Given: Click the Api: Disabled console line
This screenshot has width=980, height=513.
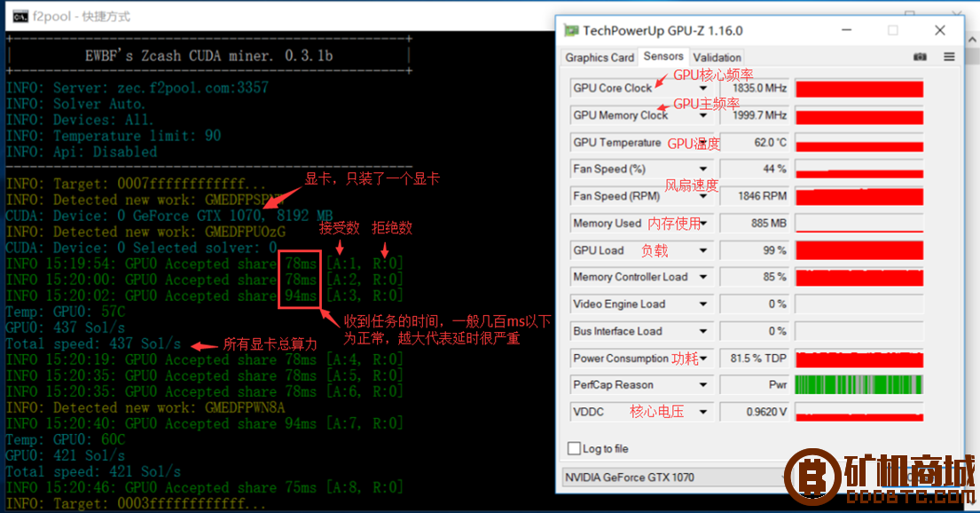Looking at the screenshot, I should tap(82, 152).
